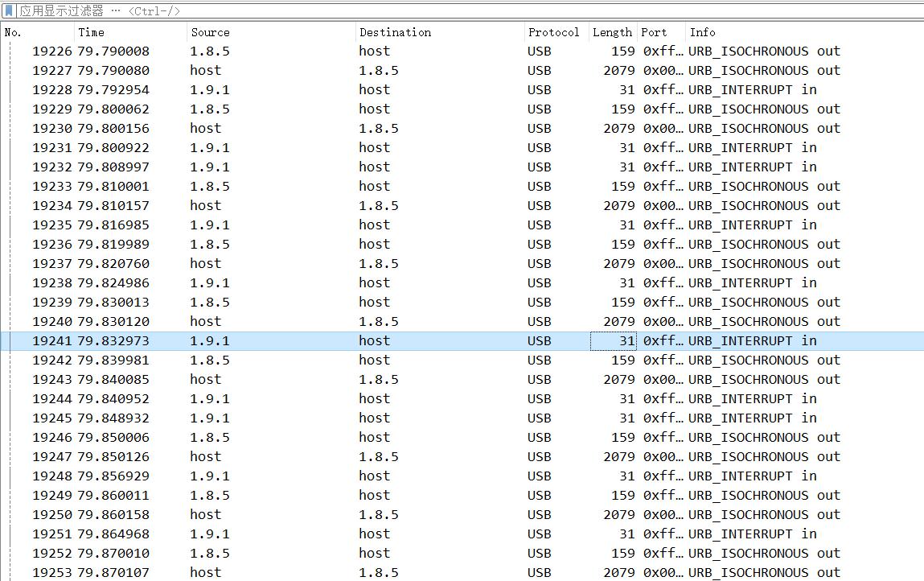This screenshot has width=924, height=581.
Task: Select packet 19227 with length 2079
Action: tap(462, 71)
